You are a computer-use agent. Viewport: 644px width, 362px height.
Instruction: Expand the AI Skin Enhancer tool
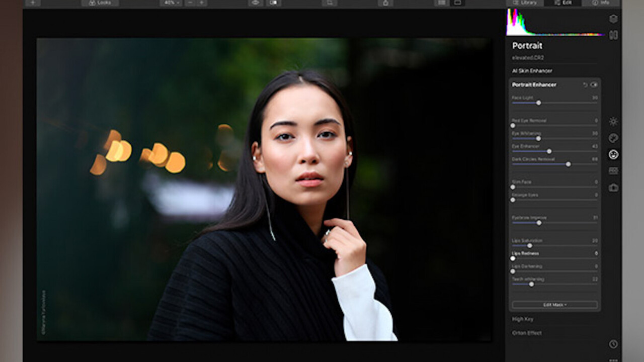[532, 71]
